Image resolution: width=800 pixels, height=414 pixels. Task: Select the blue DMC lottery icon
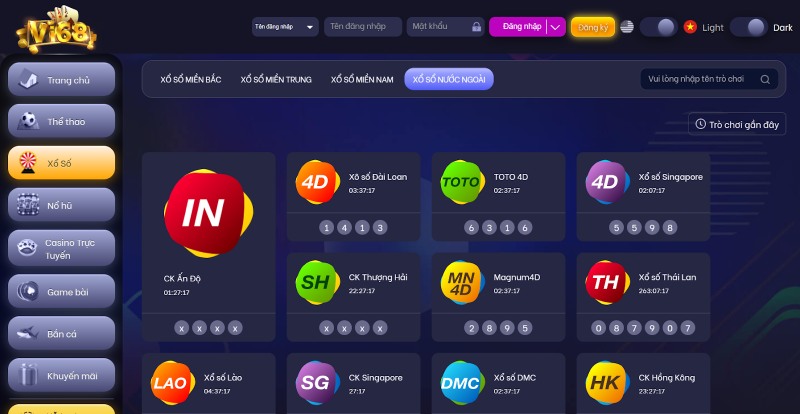point(463,383)
